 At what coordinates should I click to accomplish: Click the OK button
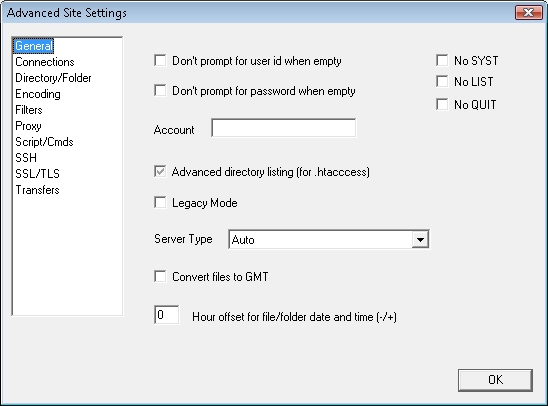pos(495,380)
